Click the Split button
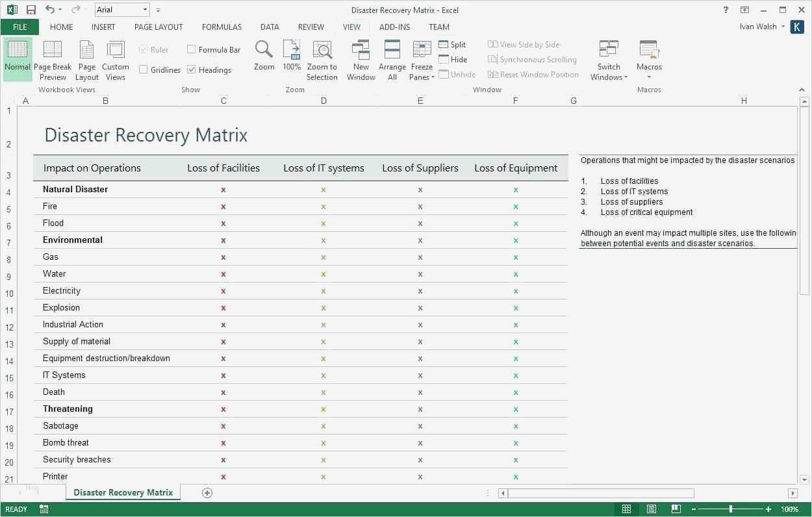812x517 pixels. 452,45
